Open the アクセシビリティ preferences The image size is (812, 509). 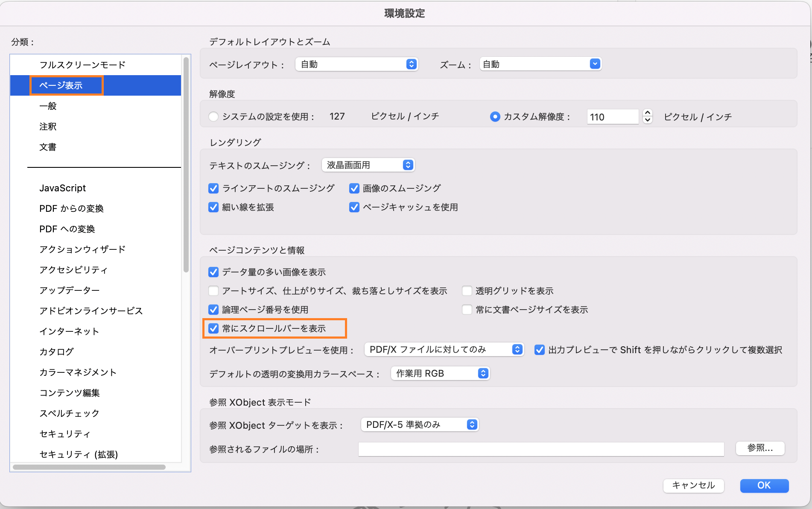coord(73,269)
